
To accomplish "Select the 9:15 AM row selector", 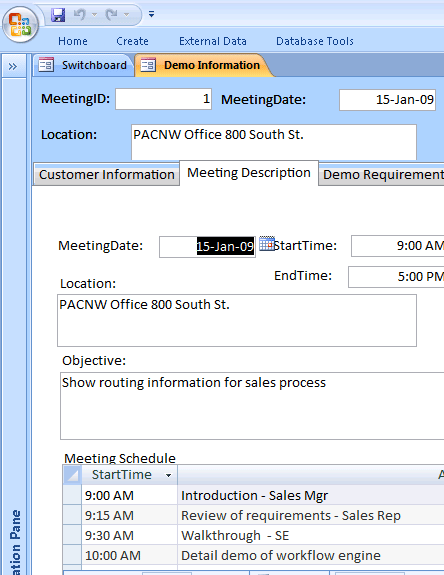I will tap(72, 516).
